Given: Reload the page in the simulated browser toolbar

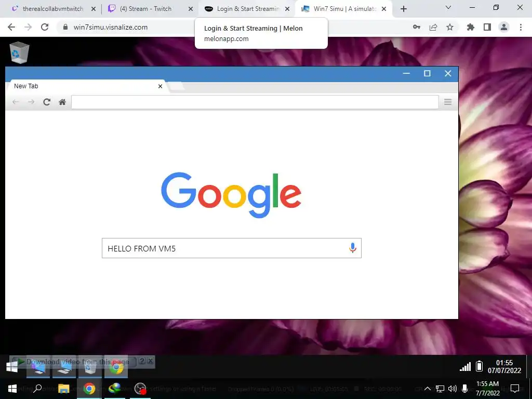Looking at the screenshot, I should point(47,102).
